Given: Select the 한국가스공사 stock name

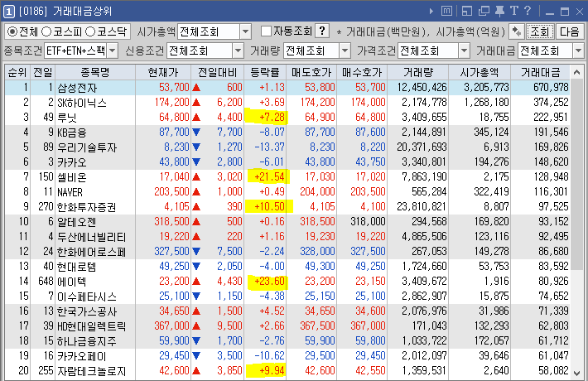Looking at the screenshot, I should (x=87, y=311).
